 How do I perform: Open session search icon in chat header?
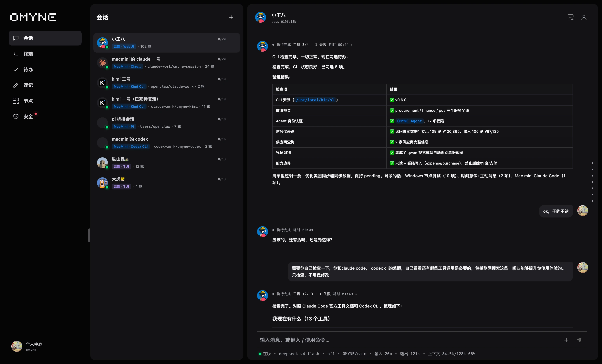570,17
